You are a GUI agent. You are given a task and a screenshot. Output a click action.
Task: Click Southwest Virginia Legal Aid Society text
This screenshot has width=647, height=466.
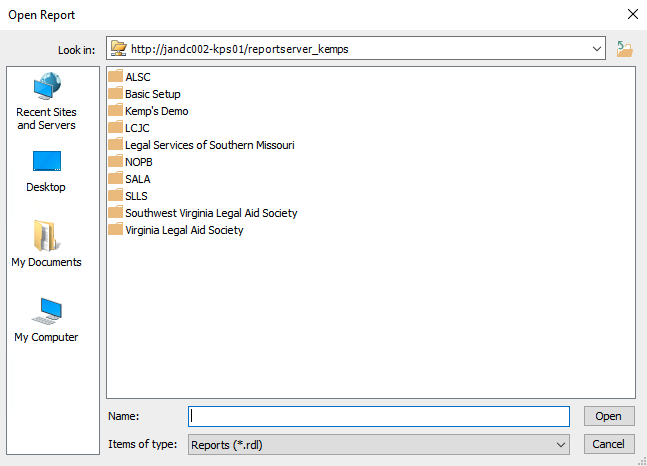click(211, 213)
